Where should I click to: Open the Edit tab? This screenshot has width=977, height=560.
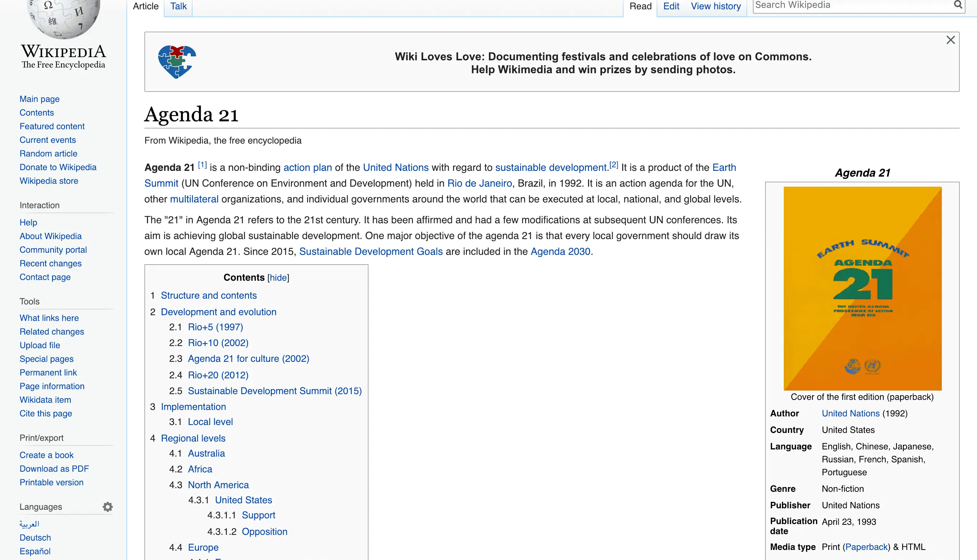671,6
